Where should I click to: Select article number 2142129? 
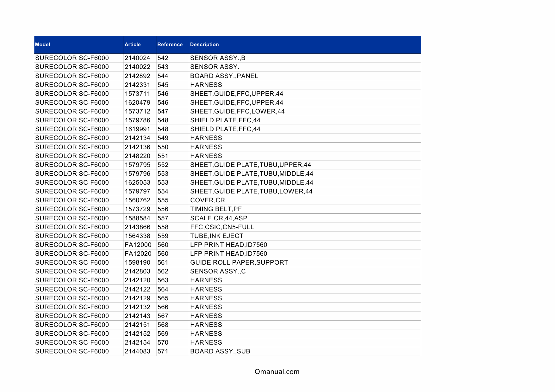coord(137,298)
